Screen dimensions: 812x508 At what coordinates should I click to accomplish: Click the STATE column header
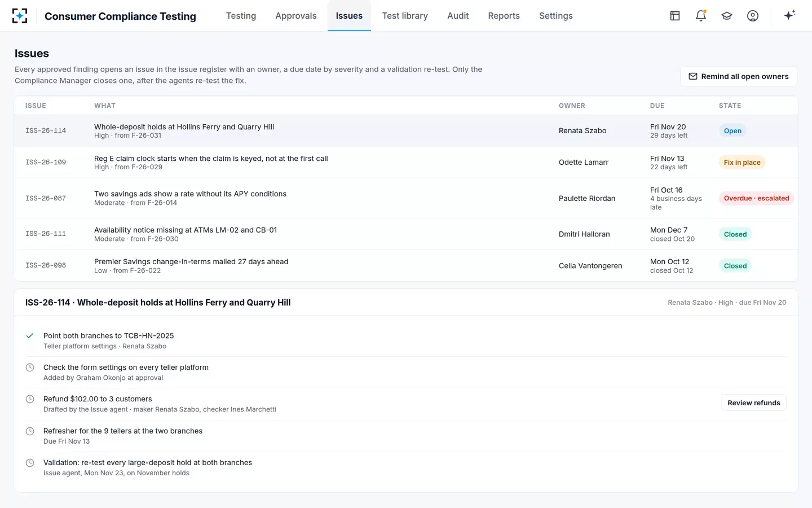730,106
